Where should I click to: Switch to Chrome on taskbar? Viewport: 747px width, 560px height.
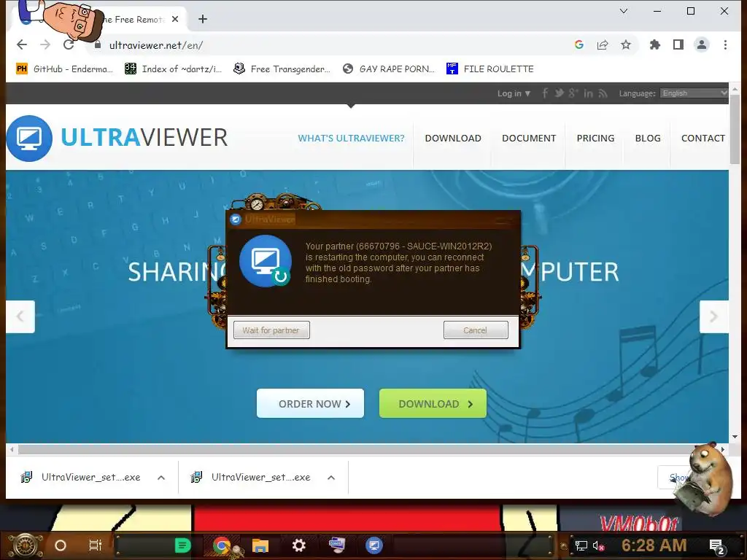222,545
